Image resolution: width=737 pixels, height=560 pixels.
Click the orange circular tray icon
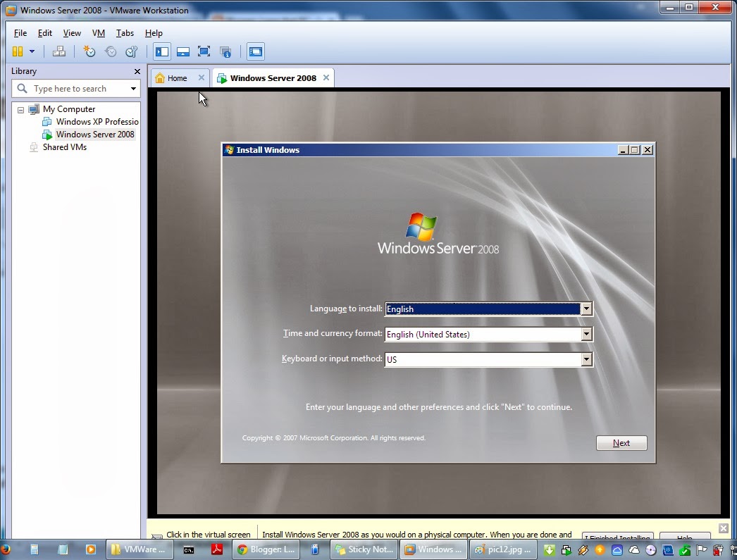tap(600, 549)
